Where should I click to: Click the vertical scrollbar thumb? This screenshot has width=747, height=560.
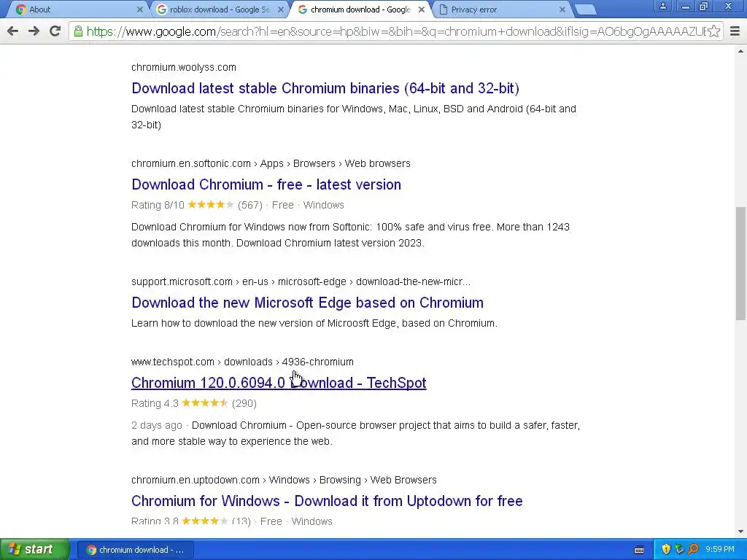(740, 263)
